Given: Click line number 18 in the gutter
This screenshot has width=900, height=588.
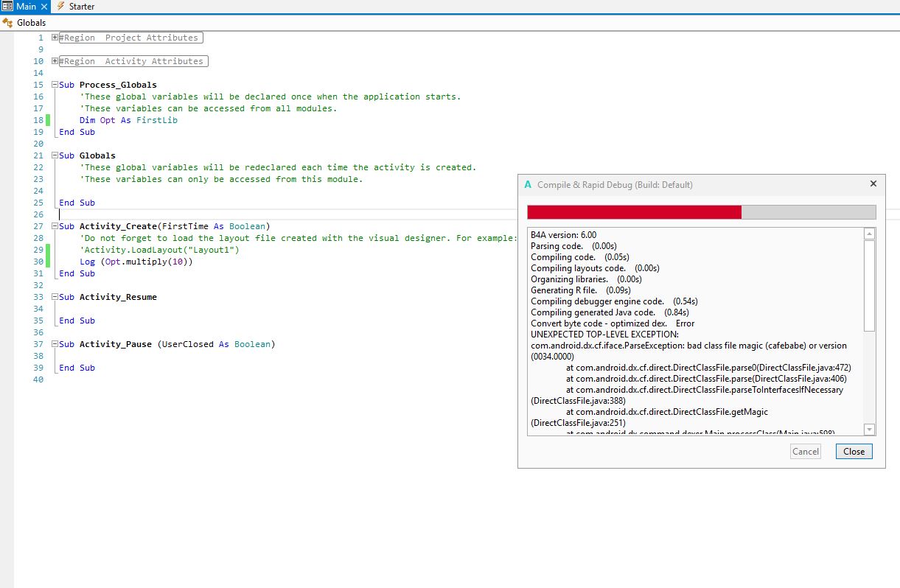Looking at the screenshot, I should 38,120.
